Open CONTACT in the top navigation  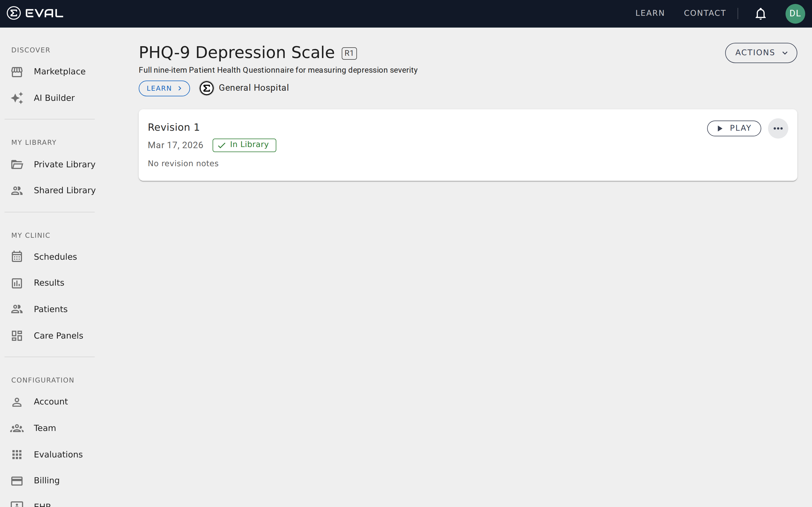(x=705, y=14)
